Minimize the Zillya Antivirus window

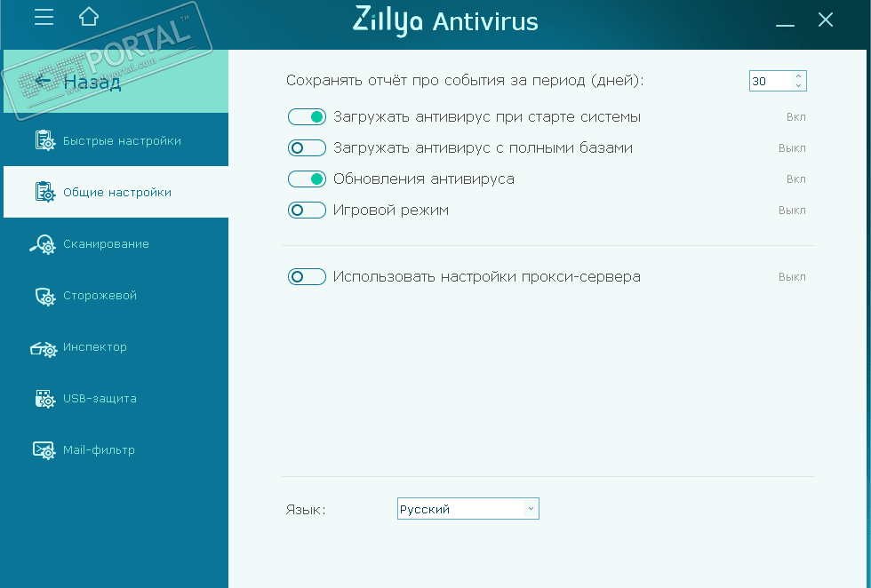(785, 25)
